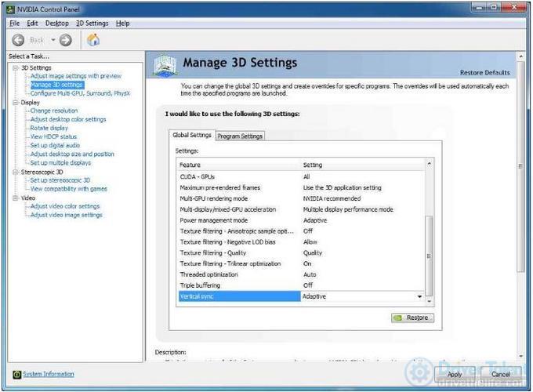This screenshot has height=392, width=533.
Task: Select Set up stereoscopic 3D
Action: tap(60, 180)
